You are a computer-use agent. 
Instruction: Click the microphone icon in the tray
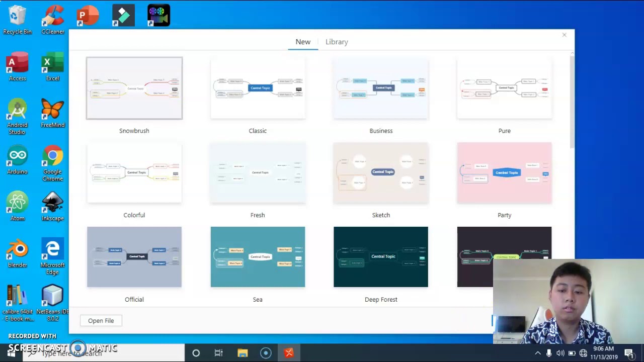point(549,353)
